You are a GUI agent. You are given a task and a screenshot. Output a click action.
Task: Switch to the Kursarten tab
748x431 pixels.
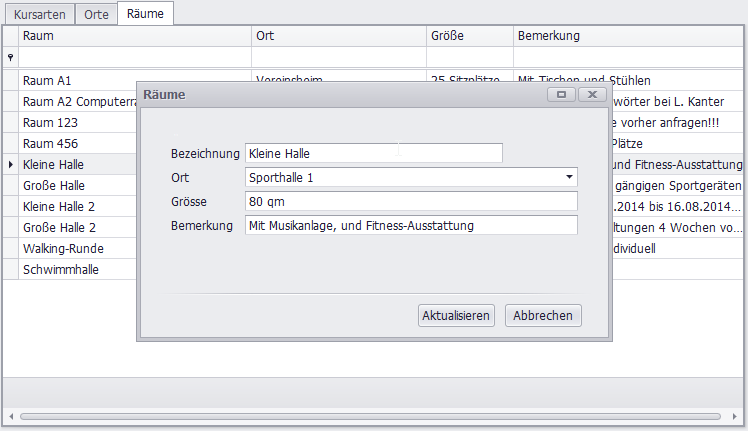[x=38, y=13]
